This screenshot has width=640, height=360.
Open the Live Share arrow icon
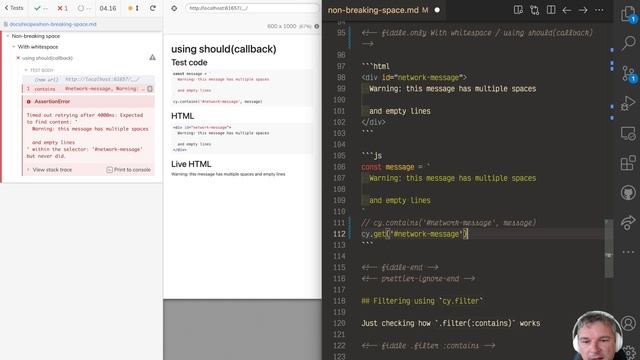(629, 222)
